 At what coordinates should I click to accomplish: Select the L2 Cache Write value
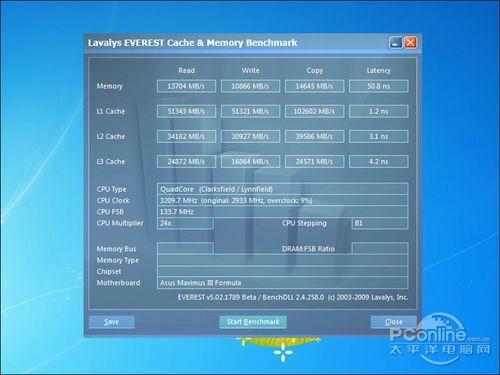pos(250,136)
